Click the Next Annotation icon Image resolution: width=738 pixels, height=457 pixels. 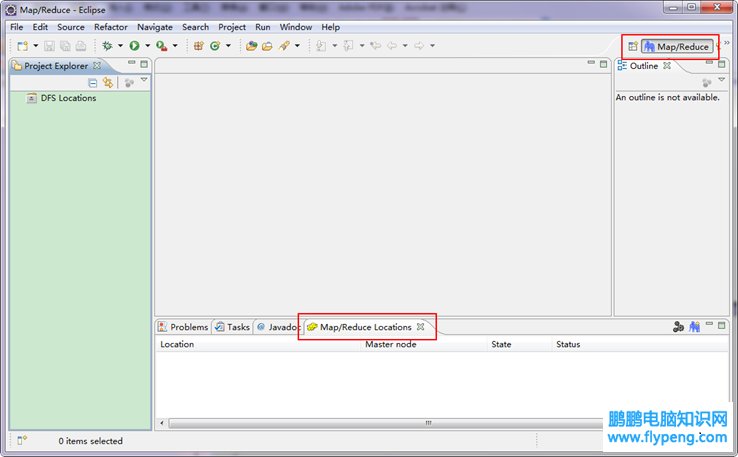[x=321, y=46]
